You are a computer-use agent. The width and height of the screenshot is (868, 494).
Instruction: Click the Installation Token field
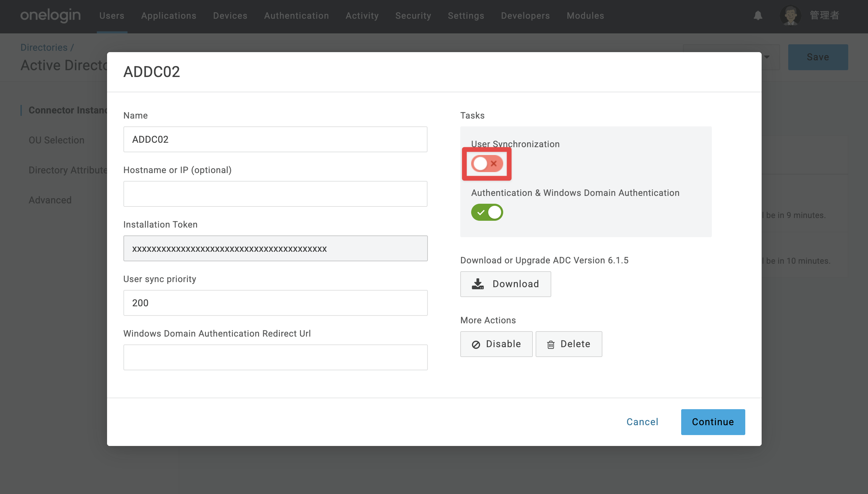click(275, 248)
